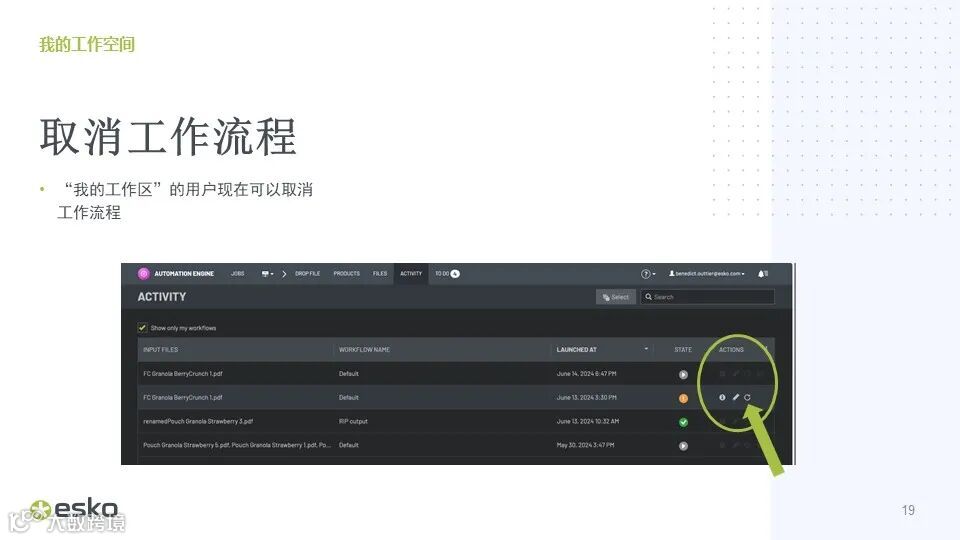Screen dimensions: 960x540
Task: Click the search magnifier icon
Action: (648, 297)
